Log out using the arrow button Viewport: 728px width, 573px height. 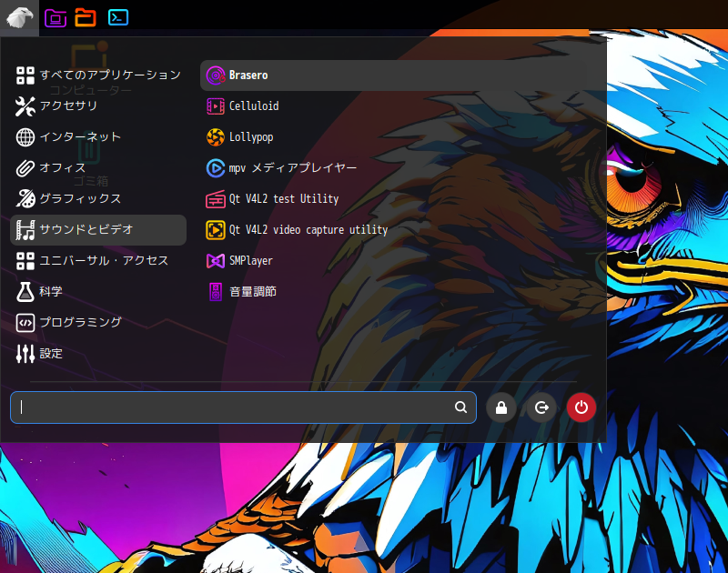click(x=541, y=407)
